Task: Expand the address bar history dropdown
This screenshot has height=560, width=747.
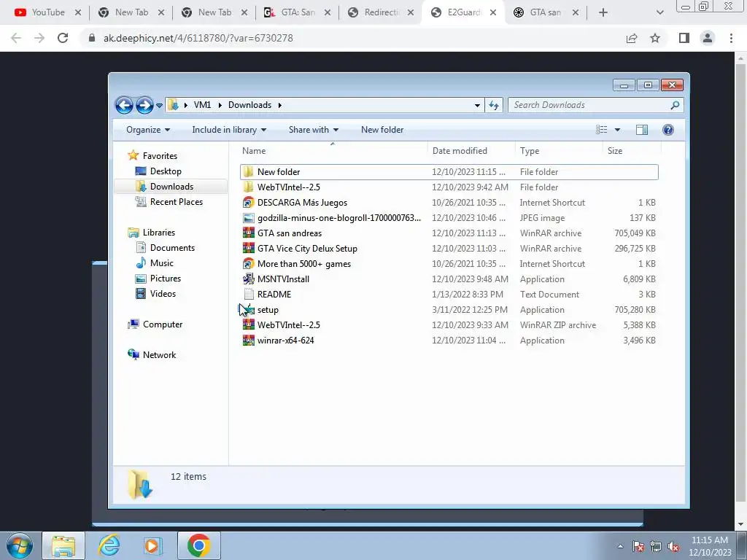Action: point(477,105)
